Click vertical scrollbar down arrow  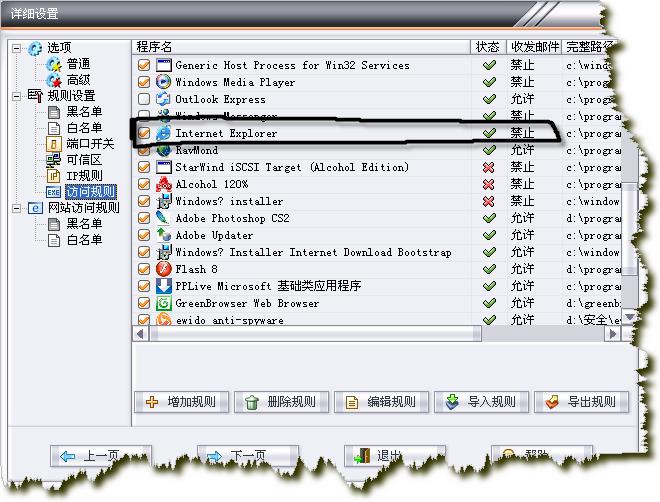point(630,317)
